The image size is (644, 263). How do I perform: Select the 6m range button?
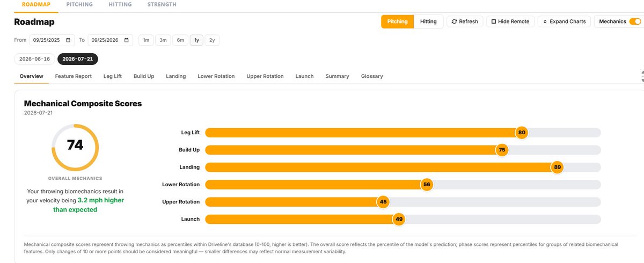[x=180, y=40]
